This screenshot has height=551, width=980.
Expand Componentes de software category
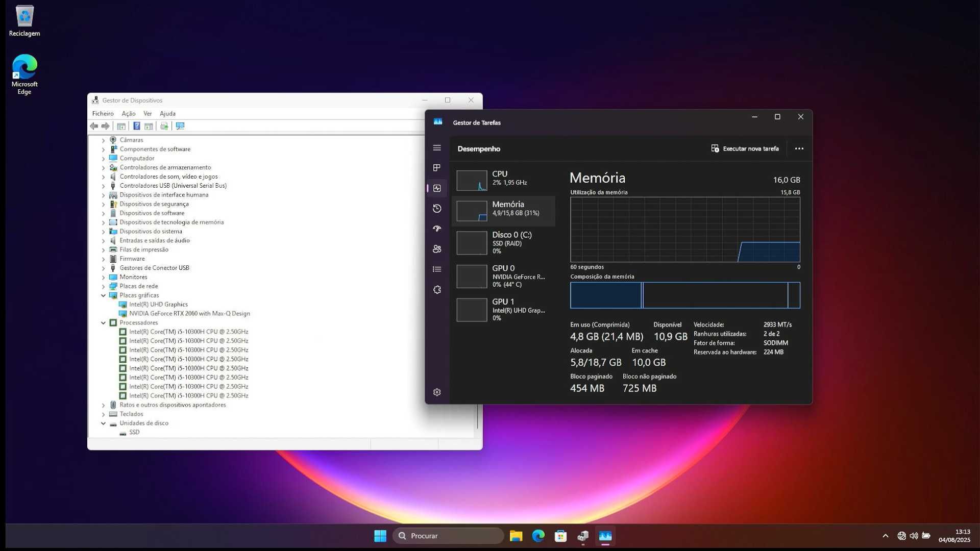pyautogui.click(x=104, y=149)
